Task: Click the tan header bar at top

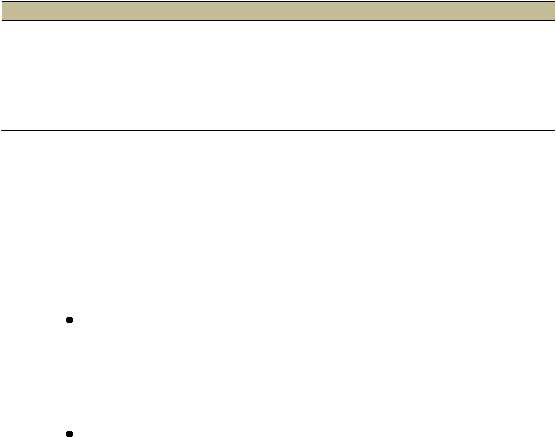Action: click(278, 11)
